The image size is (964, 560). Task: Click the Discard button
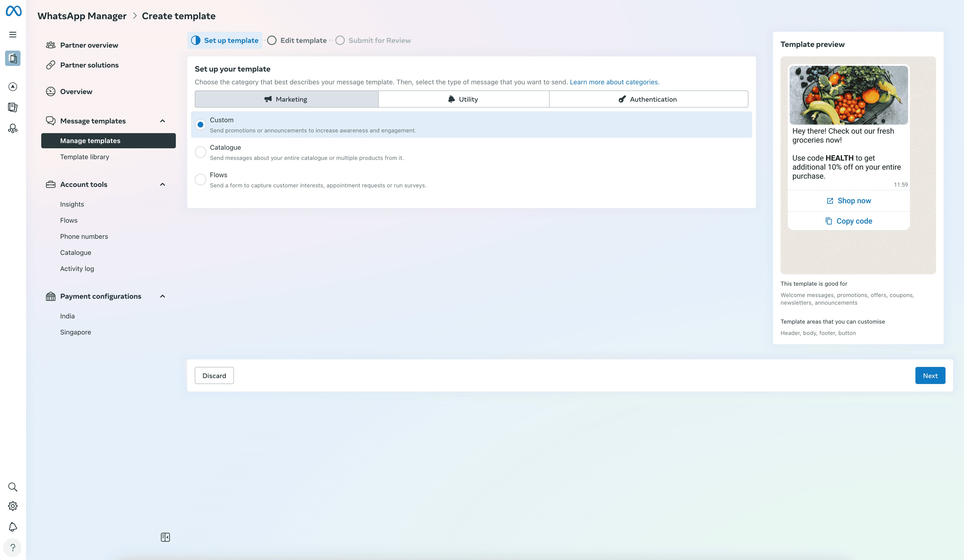[214, 376]
